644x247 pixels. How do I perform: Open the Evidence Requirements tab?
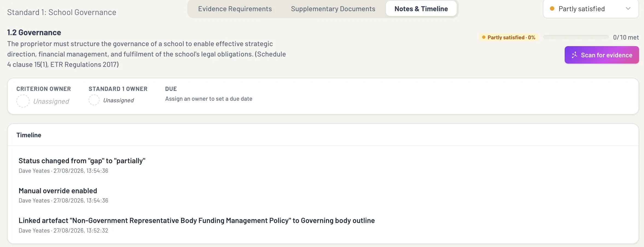(x=235, y=9)
